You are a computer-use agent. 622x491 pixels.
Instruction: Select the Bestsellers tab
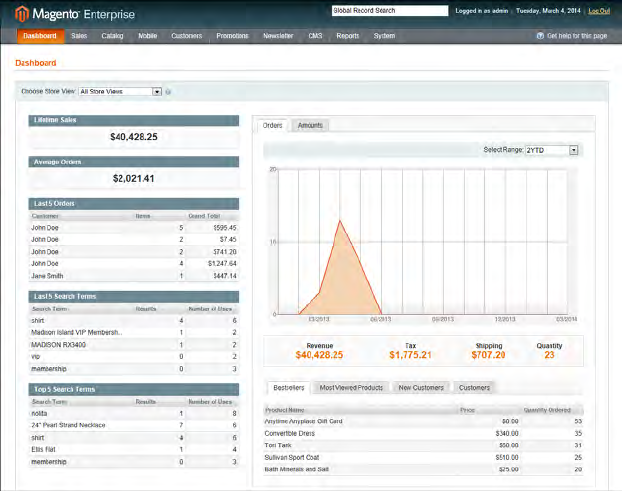coord(288,387)
